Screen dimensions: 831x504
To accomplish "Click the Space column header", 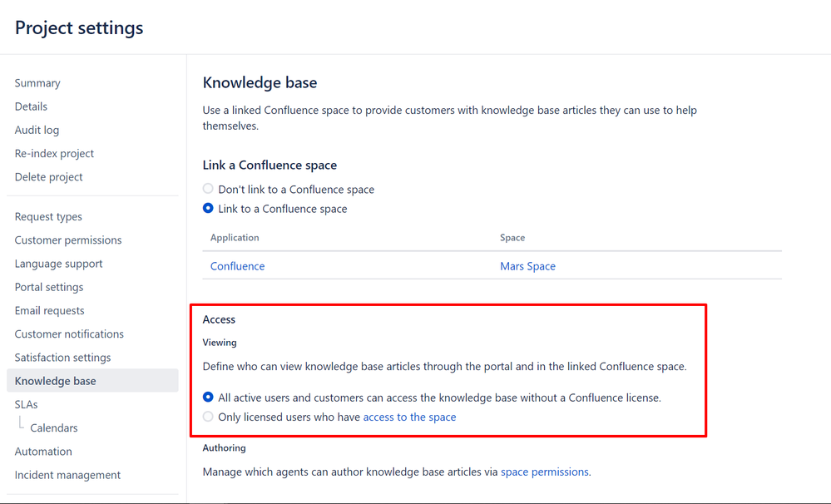I will (512, 237).
